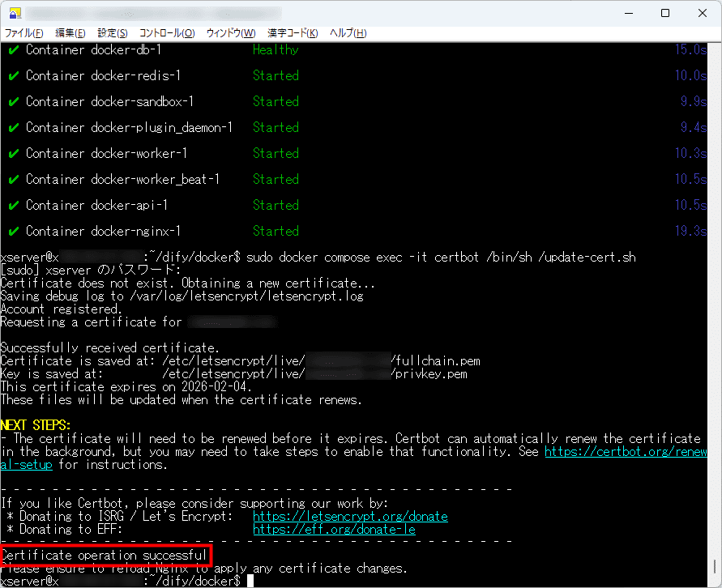Minimize the terminal window
The height and width of the screenshot is (588, 722).
pyautogui.click(x=627, y=13)
